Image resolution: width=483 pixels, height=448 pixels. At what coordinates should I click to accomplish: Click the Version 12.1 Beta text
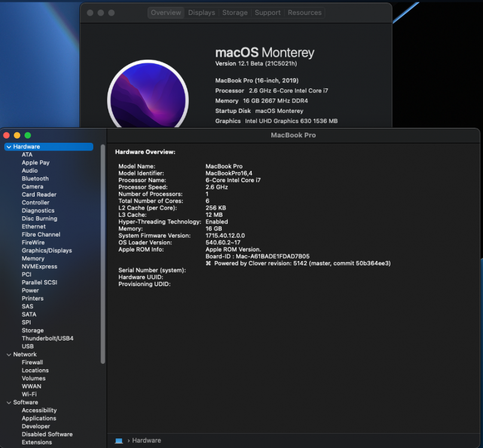click(x=256, y=64)
